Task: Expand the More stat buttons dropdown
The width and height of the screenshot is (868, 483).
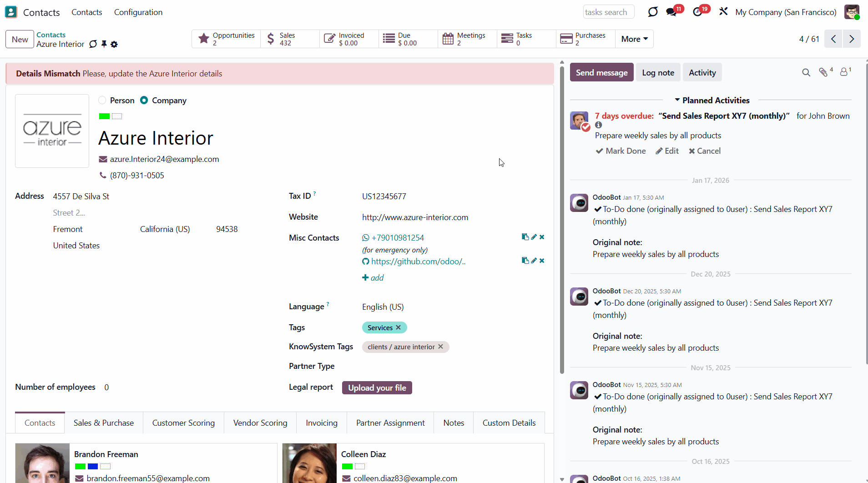Action: 635,39
